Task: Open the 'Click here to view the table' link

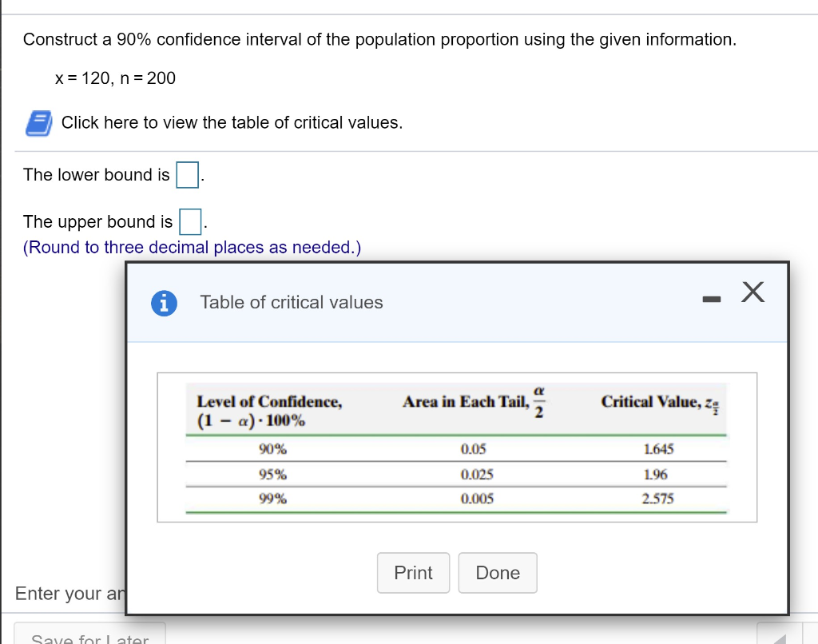Action: 232,122
